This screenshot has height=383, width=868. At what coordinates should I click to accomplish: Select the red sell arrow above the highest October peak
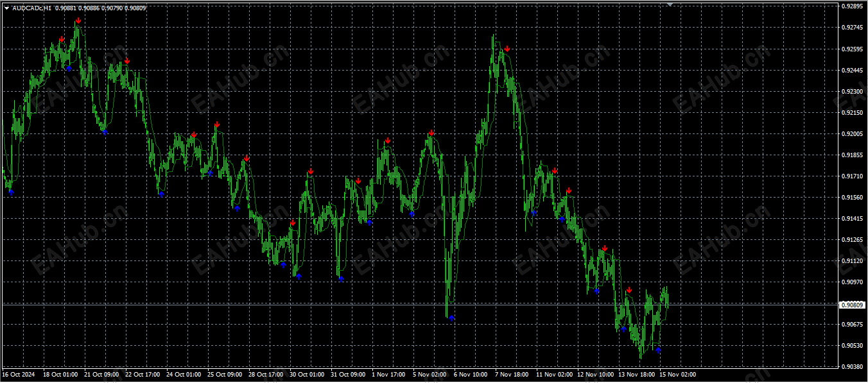pos(78,21)
